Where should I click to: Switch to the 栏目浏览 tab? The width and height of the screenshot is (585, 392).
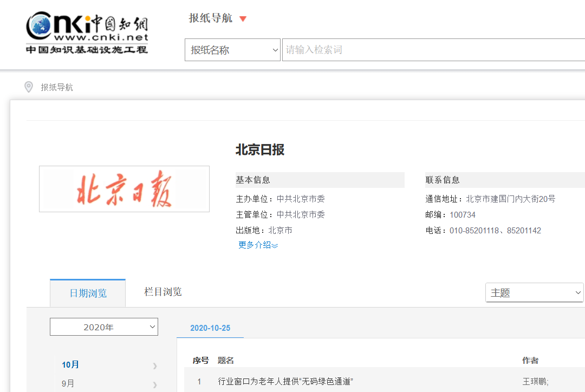162,292
